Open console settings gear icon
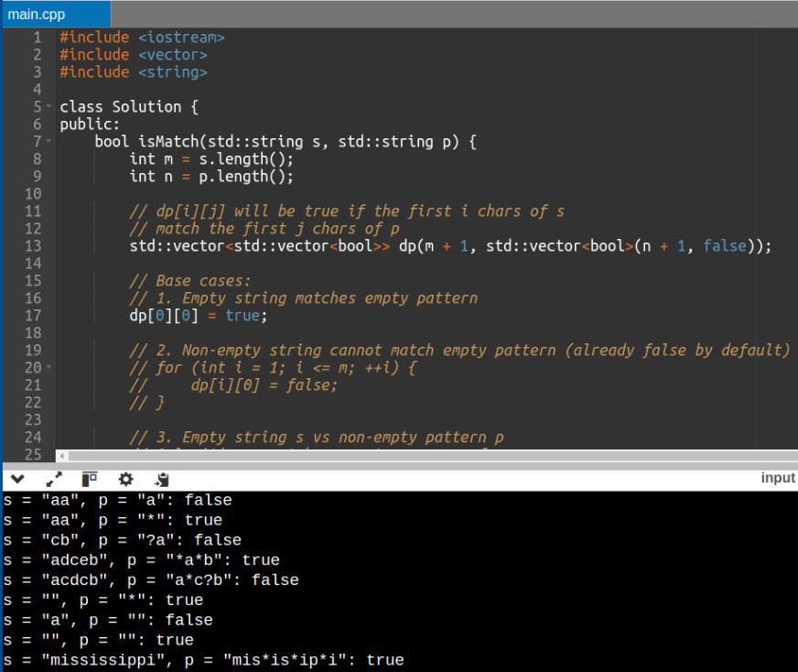 click(125, 479)
